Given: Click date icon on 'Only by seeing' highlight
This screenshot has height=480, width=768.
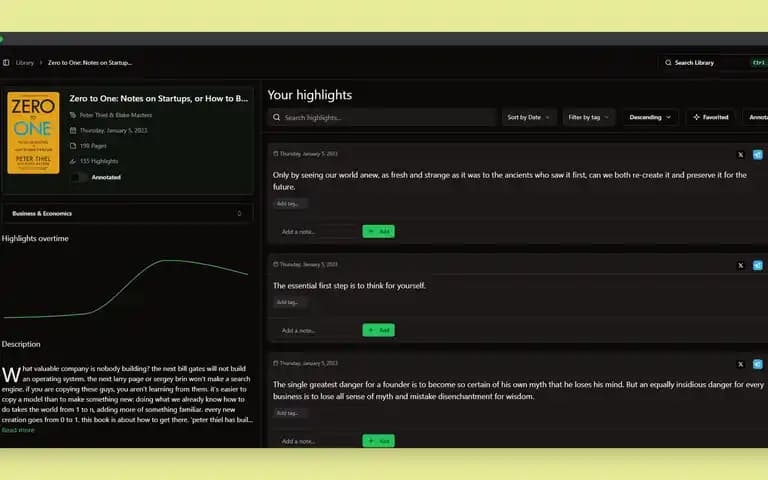Looking at the screenshot, I should (276, 154).
